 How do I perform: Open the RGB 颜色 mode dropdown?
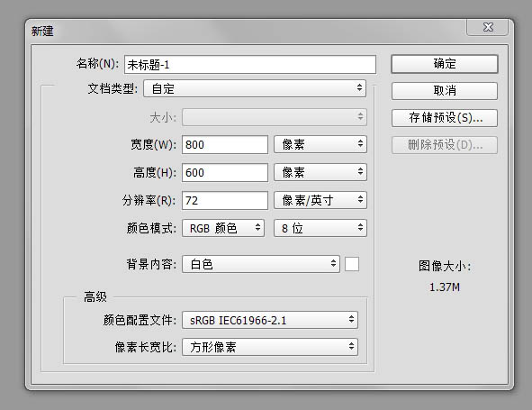point(223,228)
